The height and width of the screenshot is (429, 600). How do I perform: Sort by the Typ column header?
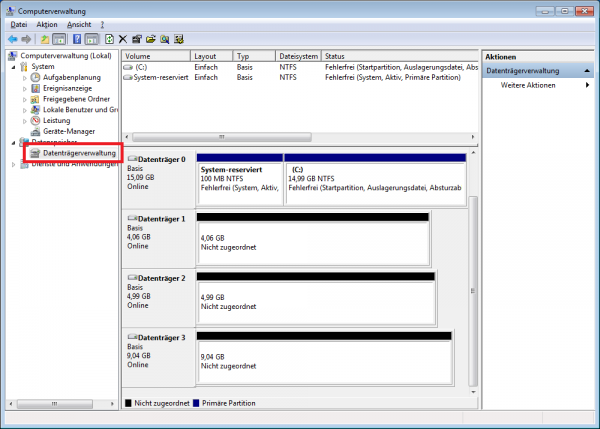click(x=254, y=56)
